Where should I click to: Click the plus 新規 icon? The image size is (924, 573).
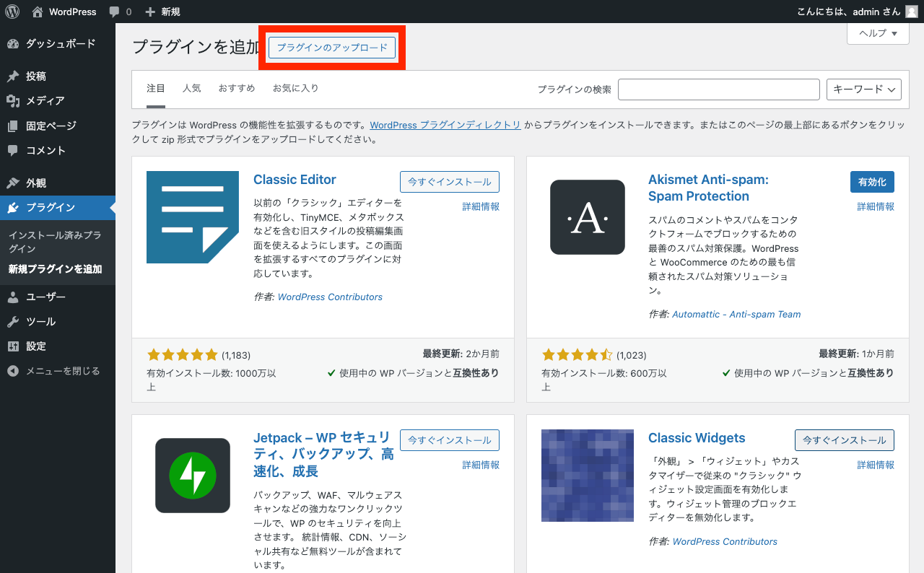pos(150,12)
